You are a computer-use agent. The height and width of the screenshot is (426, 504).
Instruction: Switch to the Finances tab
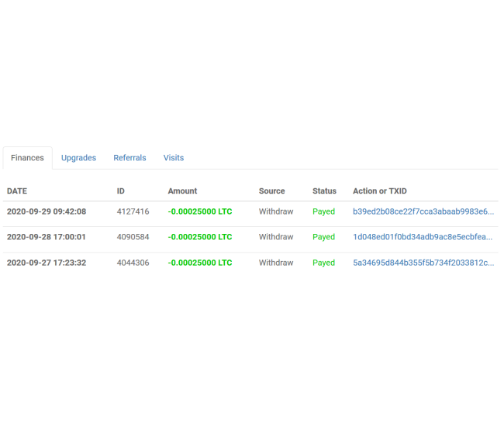click(x=27, y=158)
